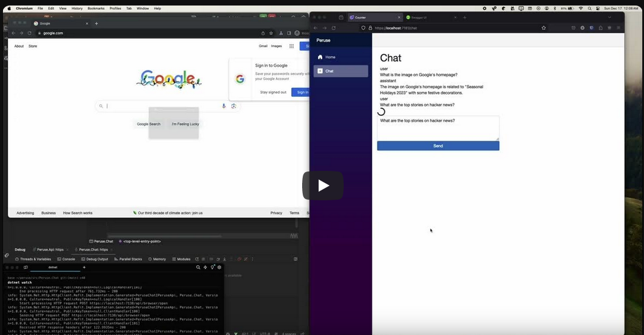This screenshot has height=335, width=644.
Task: Expand the Firefox list-all-tabs chevron
Action: pos(610,18)
